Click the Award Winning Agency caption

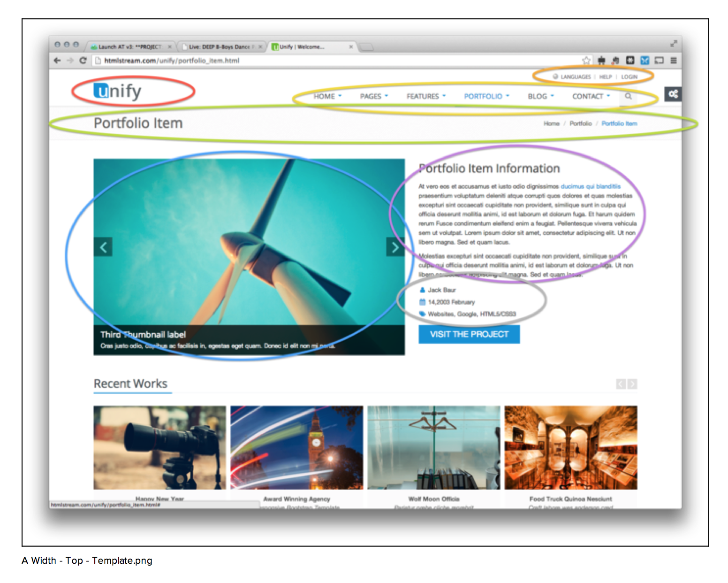296,499
